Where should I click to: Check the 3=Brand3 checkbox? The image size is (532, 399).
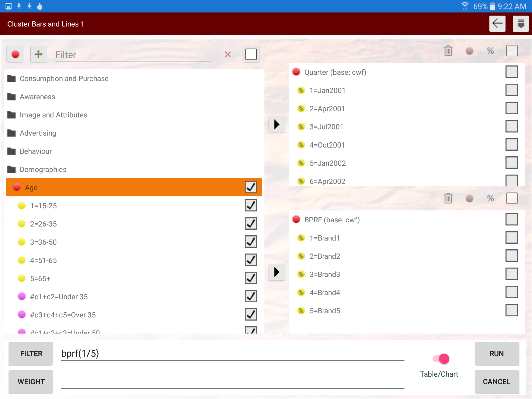coord(511,274)
